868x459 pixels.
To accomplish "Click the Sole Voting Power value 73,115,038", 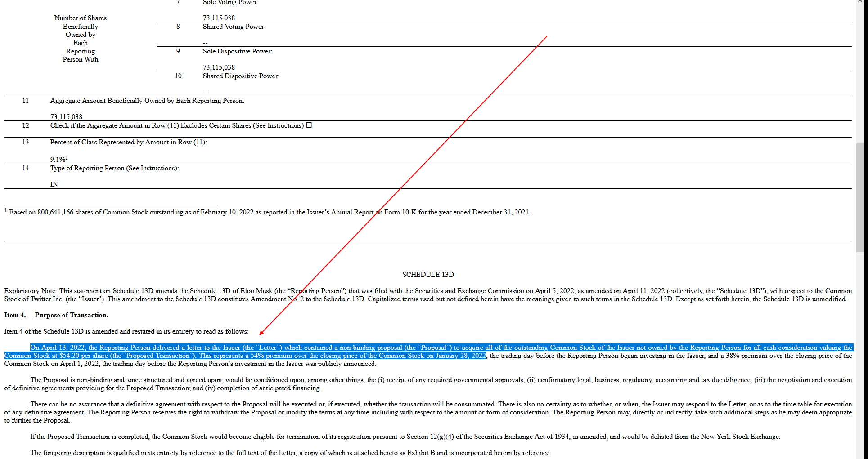I will 219,18.
